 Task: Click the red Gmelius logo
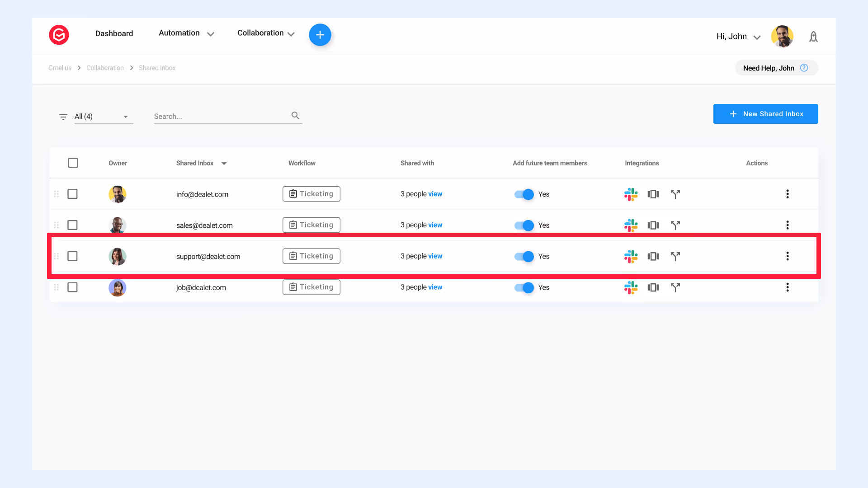pos(59,35)
